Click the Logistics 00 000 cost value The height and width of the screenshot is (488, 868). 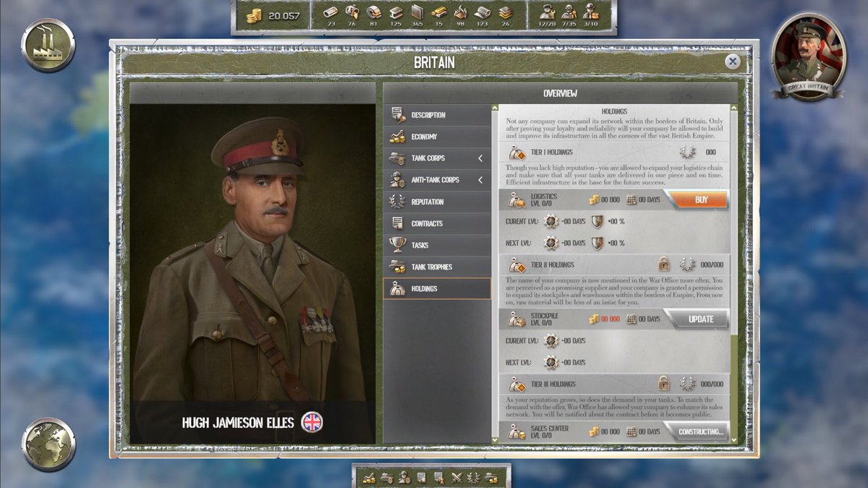tap(609, 200)
